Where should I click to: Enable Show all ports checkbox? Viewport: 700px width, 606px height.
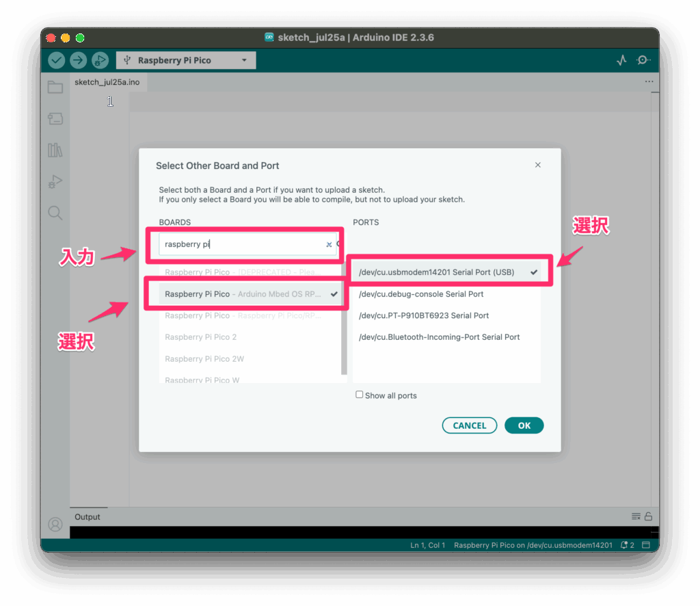click(360, 395)
